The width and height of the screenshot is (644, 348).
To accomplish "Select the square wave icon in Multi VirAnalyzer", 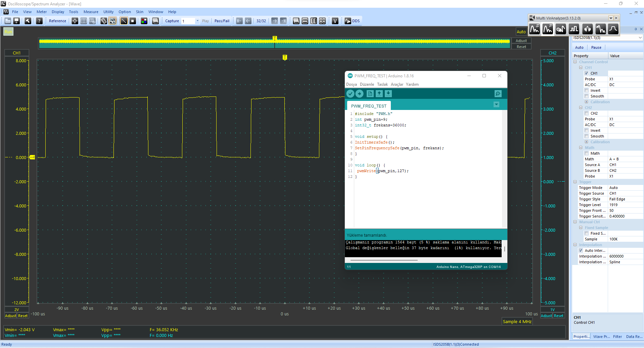I will (574, 29).
